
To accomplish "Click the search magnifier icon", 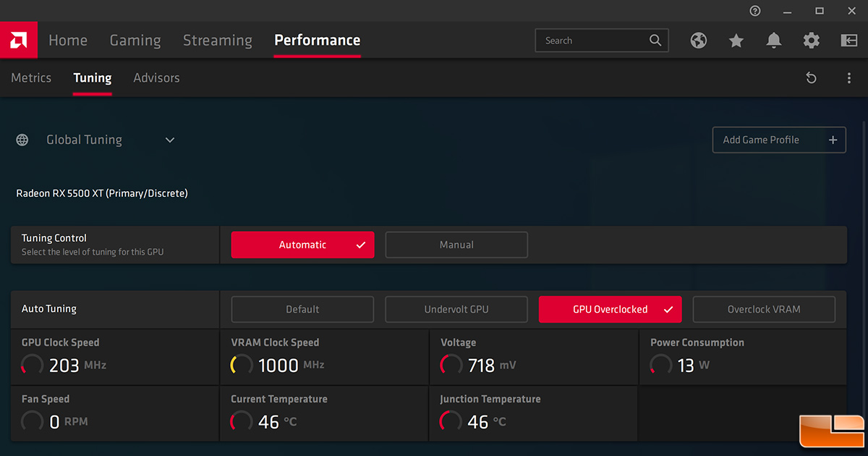I will pos(655,41).
